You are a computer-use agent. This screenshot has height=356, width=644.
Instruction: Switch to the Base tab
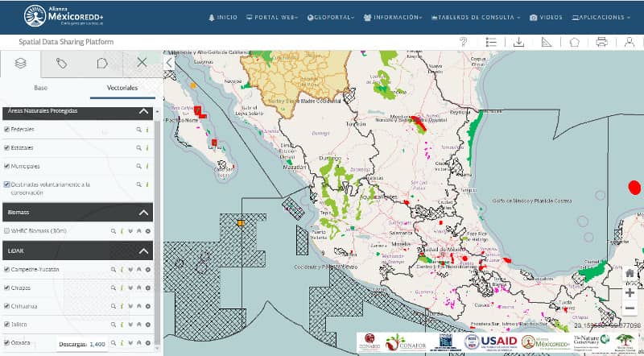[40, 87]
